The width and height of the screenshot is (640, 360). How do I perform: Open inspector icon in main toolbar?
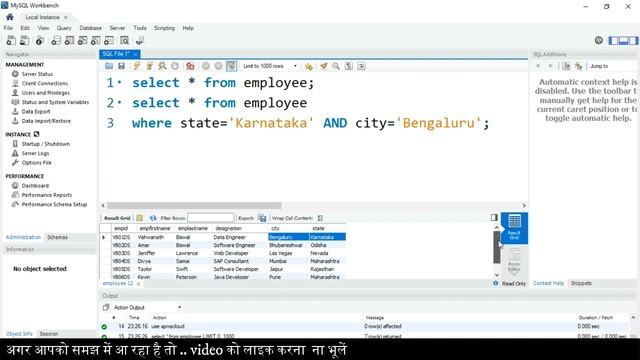coord(40,40)
